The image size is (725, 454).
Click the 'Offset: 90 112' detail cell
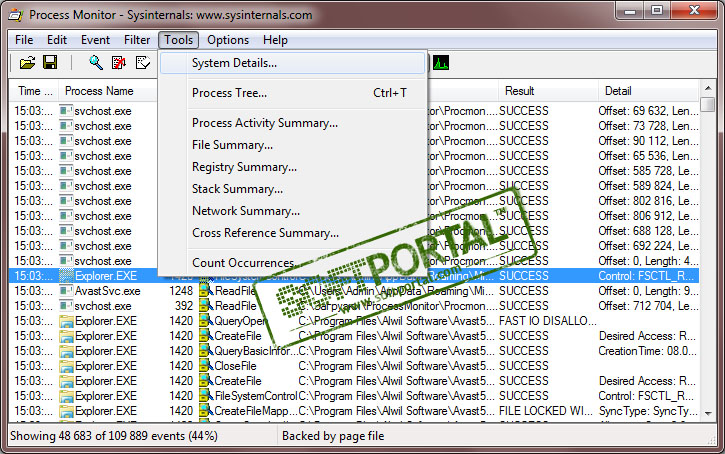(x=648, y=141)
